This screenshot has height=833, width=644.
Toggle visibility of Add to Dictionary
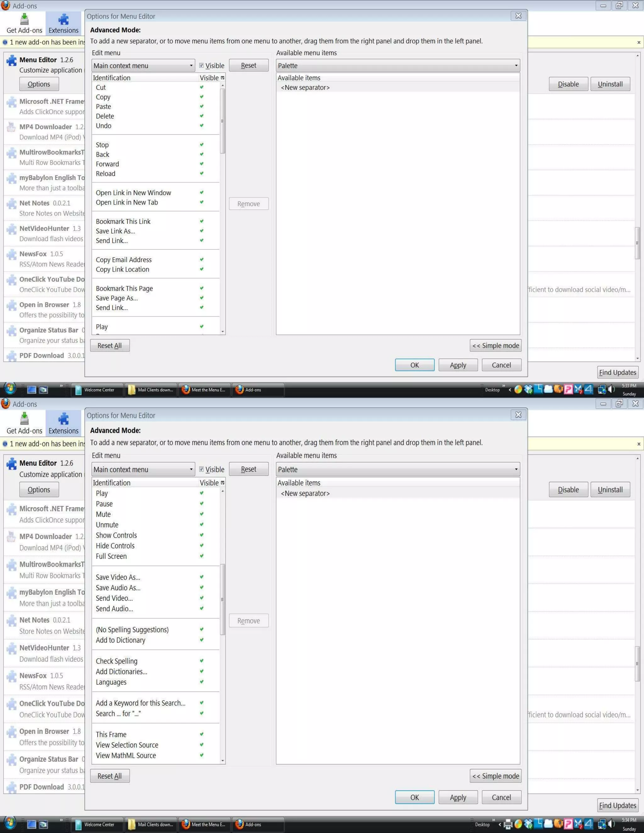(x=202, y=640)
